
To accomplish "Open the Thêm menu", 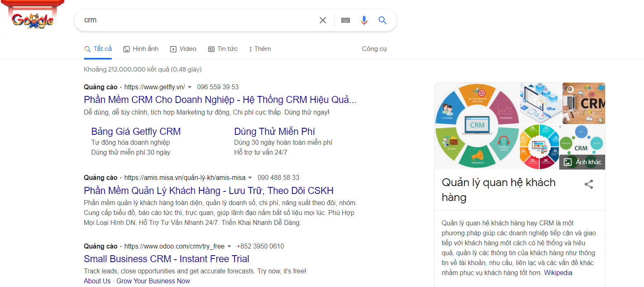I will 260,49.
